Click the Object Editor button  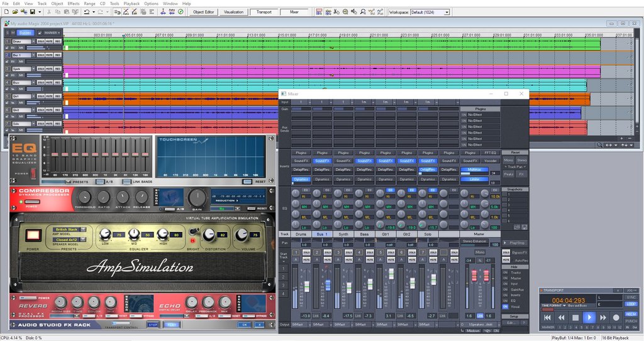[204, 12]
